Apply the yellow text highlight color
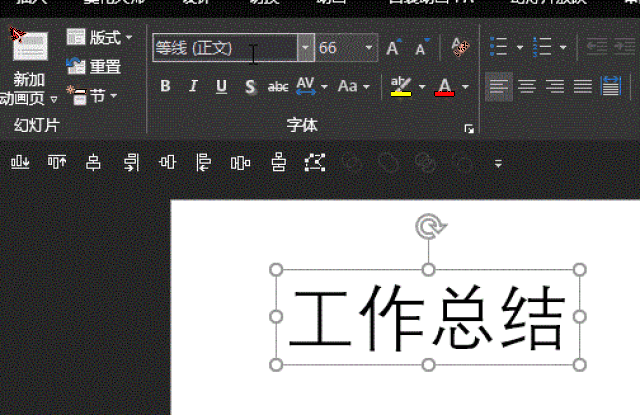This screenshot has width=640, height=415. (401, 86)
